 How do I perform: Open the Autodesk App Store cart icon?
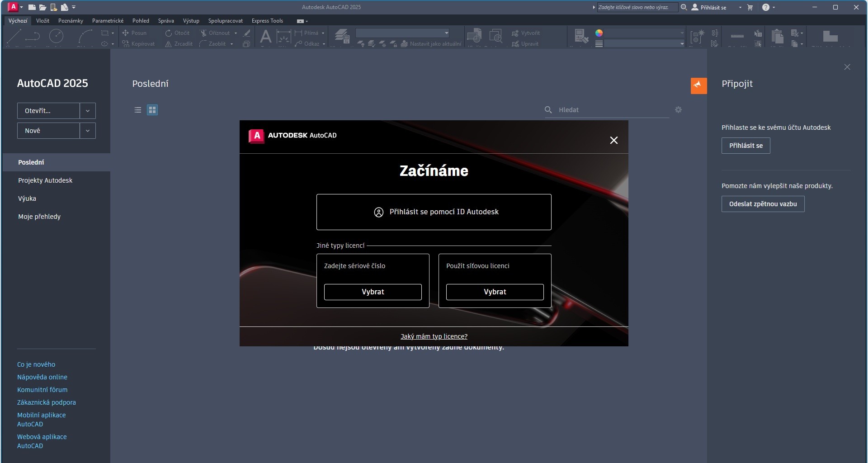pyautogui.click(x=750, y=7)
